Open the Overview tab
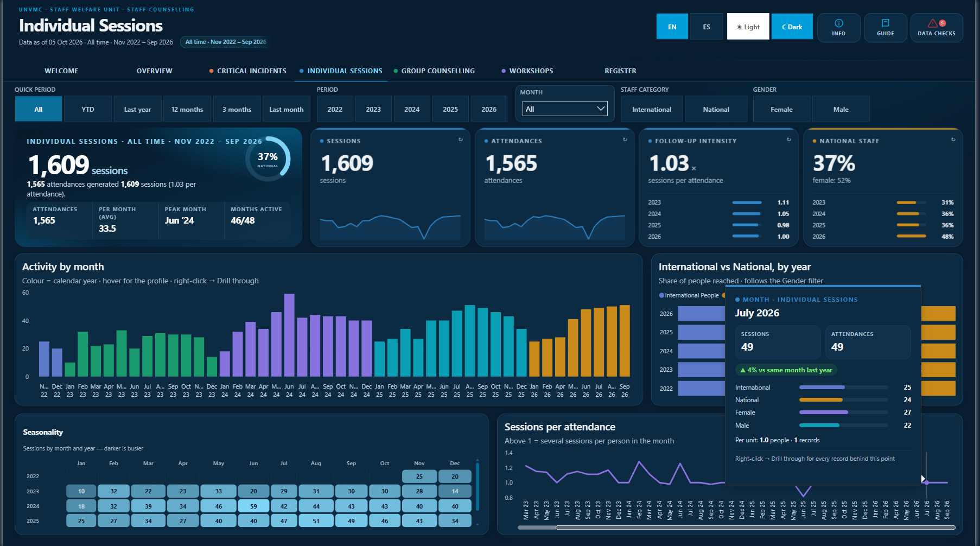 pos(154,71)
